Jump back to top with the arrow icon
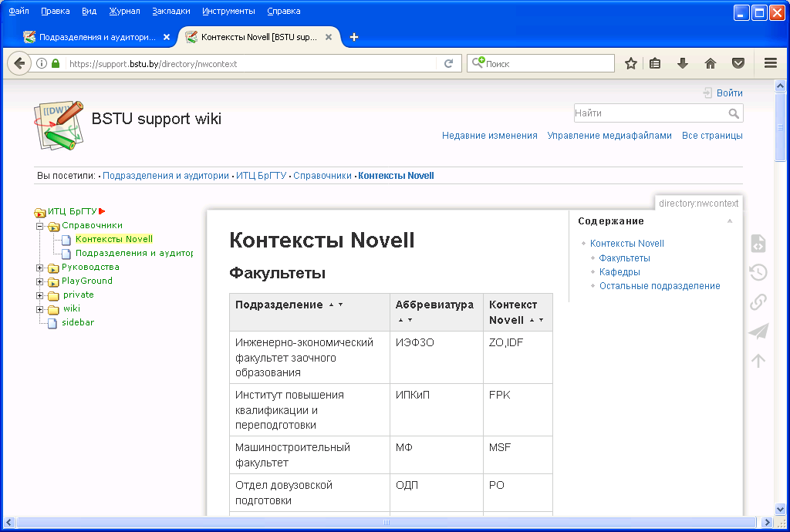This screenshot has width=790, height=532. [x=758, y=360]
